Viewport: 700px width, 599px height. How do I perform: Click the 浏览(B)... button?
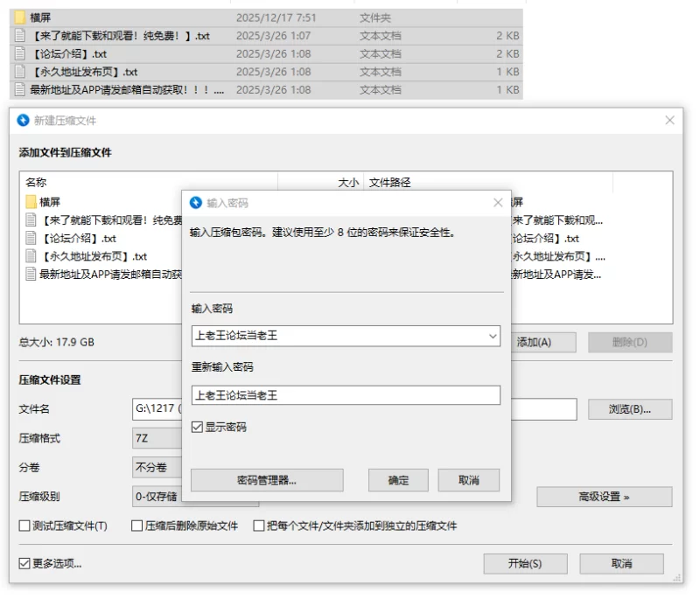pos(630,409)
